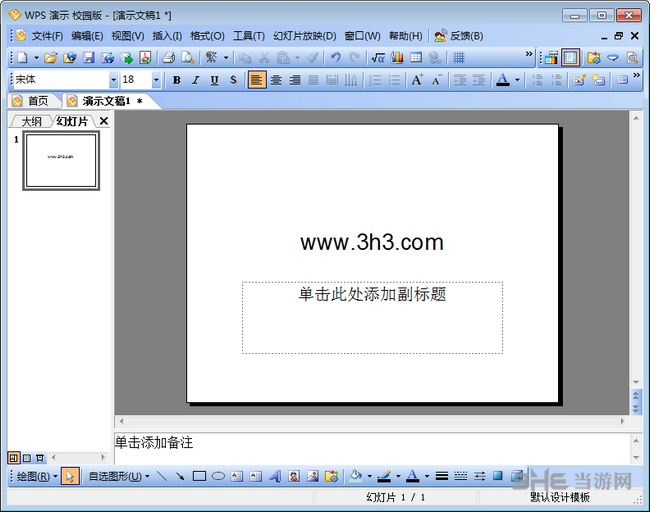650x512 pixels.
Task: Decrease font size with the A- icon
Action: tap(437, 80)
